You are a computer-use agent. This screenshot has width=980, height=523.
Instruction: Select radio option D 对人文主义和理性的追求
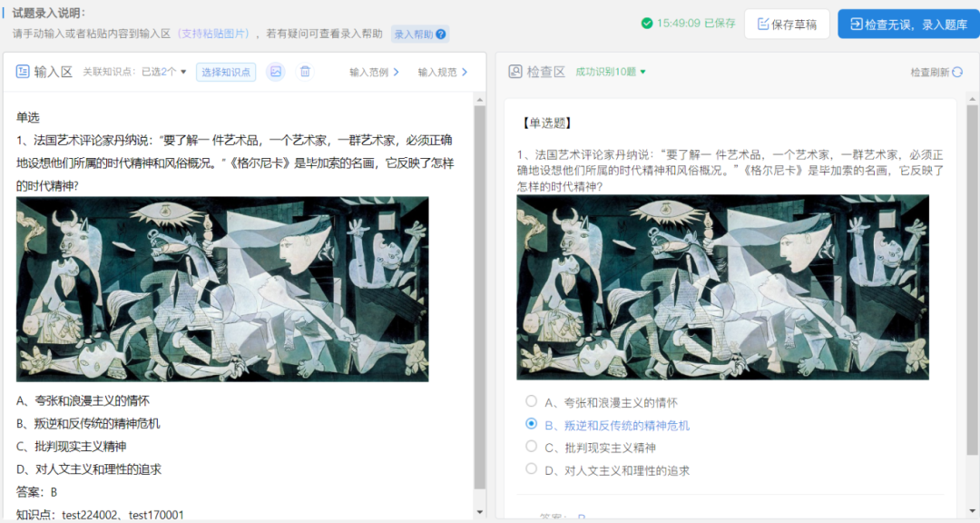pyautogui.click(x=531, y=469)
